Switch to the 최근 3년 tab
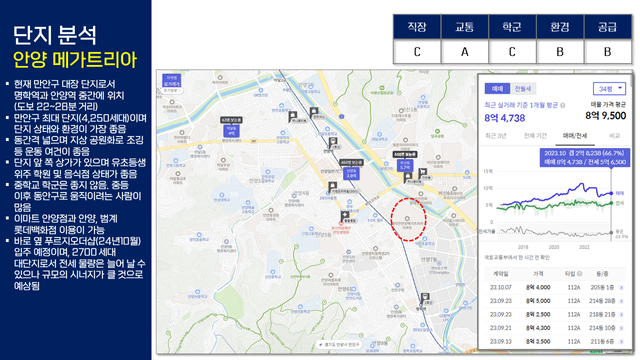This screenshot has height=360, width=640. (496, 136)
